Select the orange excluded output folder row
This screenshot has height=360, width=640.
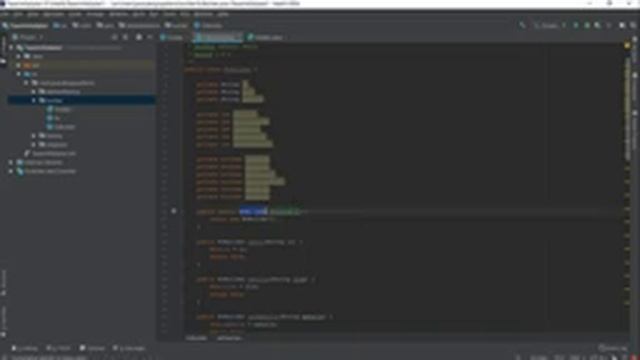pyautogui.click(x=82, y=65)
